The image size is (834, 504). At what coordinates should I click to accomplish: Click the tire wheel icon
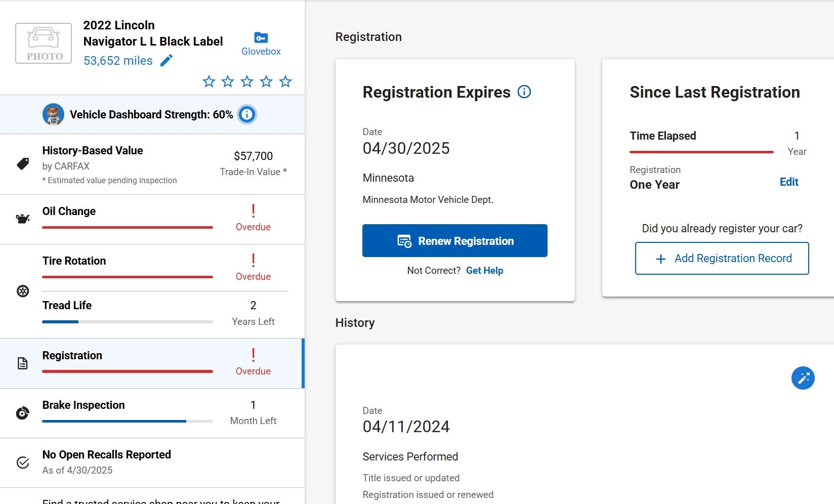click(x=23, y=291)
